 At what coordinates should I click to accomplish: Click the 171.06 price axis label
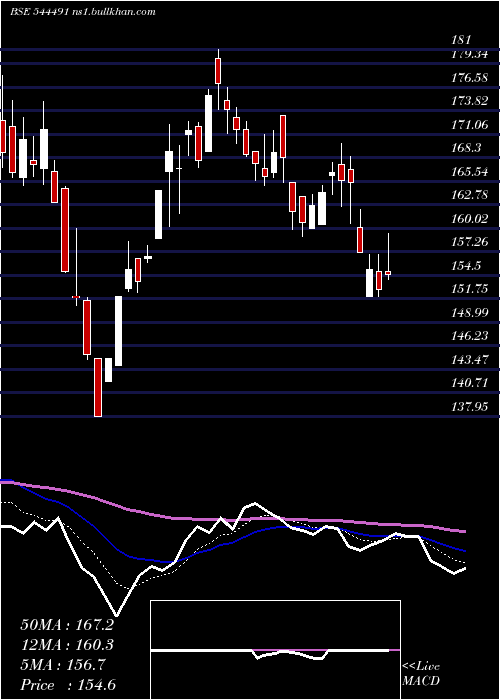[x=469, y=125]
